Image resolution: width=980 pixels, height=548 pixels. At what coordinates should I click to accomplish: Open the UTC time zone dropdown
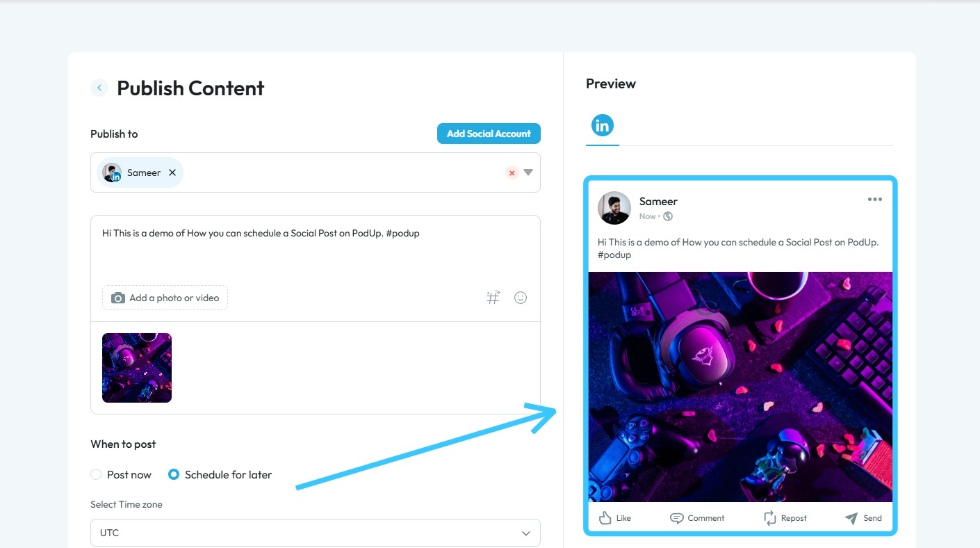point(316,533)
